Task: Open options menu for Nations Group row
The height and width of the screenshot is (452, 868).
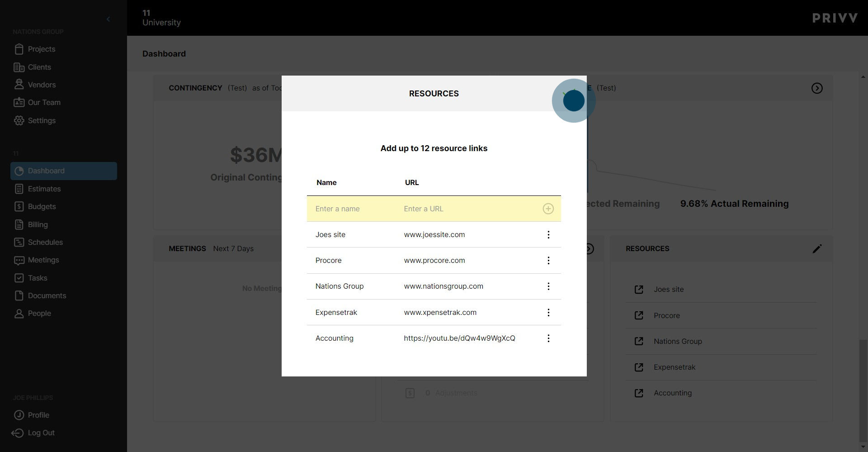Action: click(548, 286)
